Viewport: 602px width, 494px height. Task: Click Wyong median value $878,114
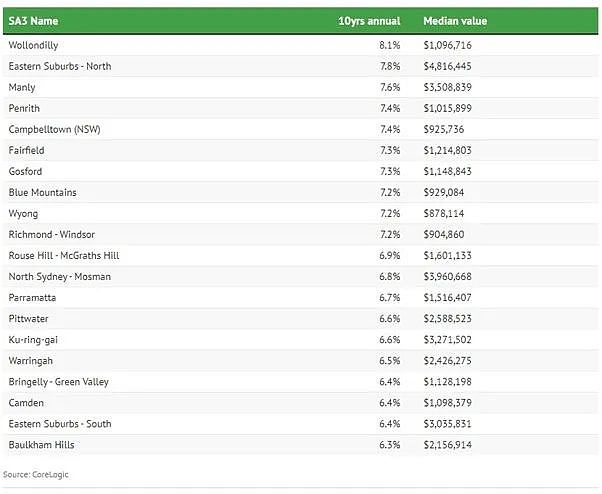pos(443,213)
